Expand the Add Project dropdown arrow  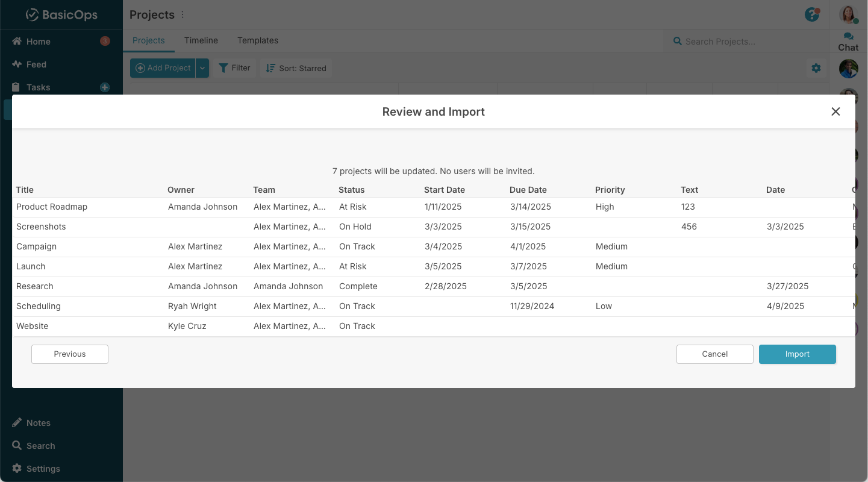click(x=203, y=68)
